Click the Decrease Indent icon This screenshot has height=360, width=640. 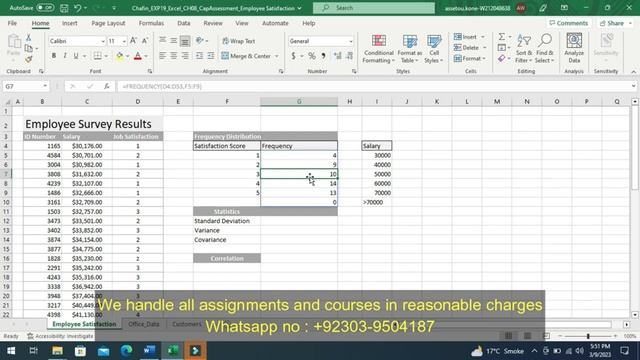pos(199,56)
